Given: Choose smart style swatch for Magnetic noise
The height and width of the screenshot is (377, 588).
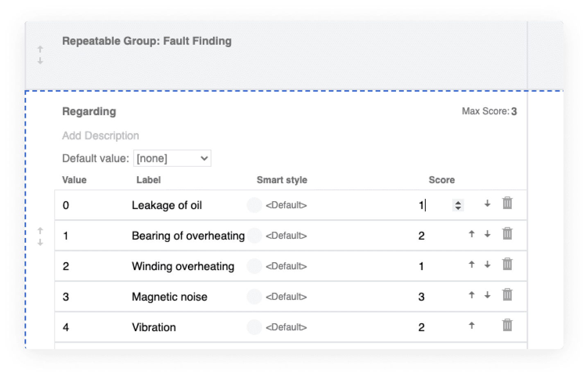Looking at the screenshot, I should [254, 297].
